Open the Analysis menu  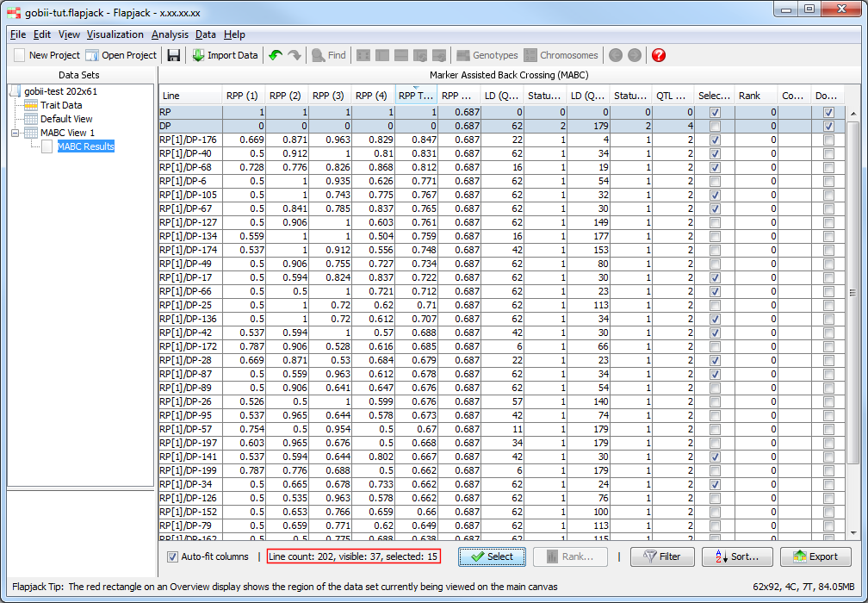coord(170,34)
